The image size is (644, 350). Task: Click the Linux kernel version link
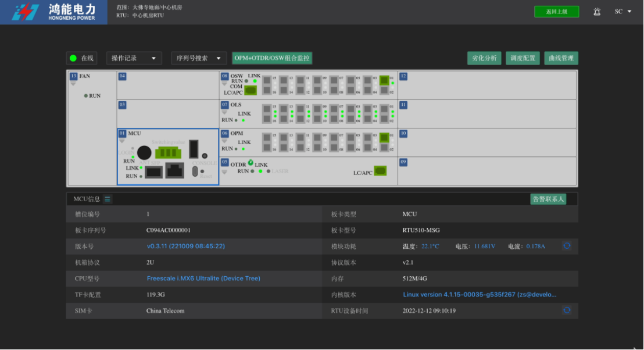tap(480, 295)
